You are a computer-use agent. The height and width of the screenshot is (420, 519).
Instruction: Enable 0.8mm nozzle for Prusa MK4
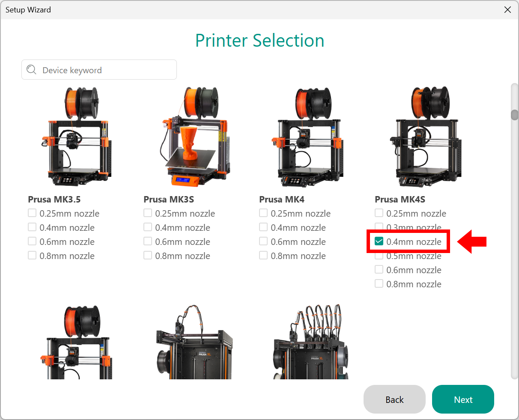pos(263,256)
